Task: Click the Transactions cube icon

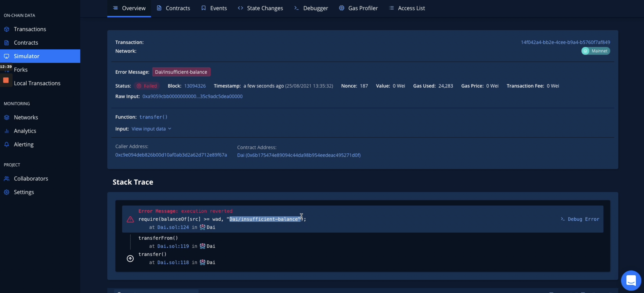Action: 7,29
